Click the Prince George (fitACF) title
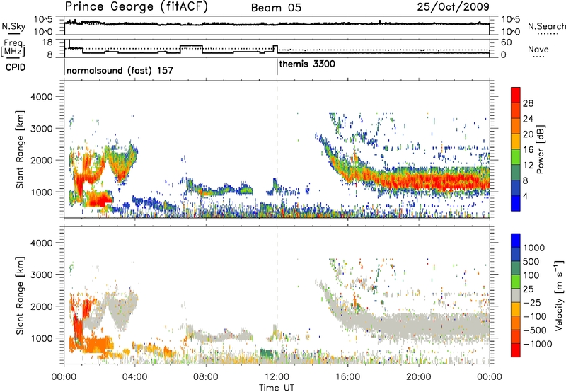 (x=136, y=7)
